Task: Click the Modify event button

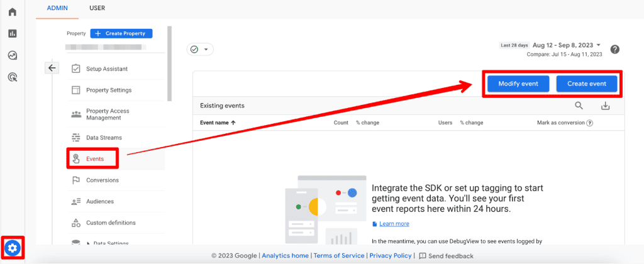Action: tap(518, 84)
